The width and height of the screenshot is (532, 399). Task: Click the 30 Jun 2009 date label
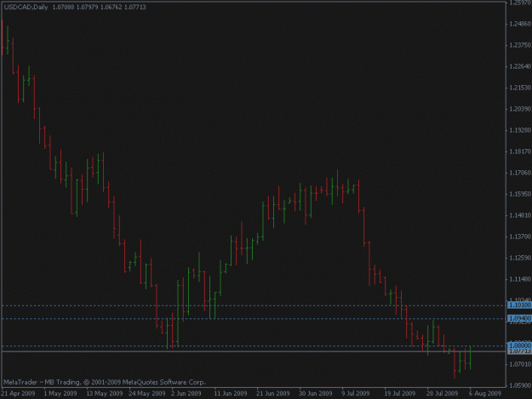pyautogui.click(x=316, y=394)
